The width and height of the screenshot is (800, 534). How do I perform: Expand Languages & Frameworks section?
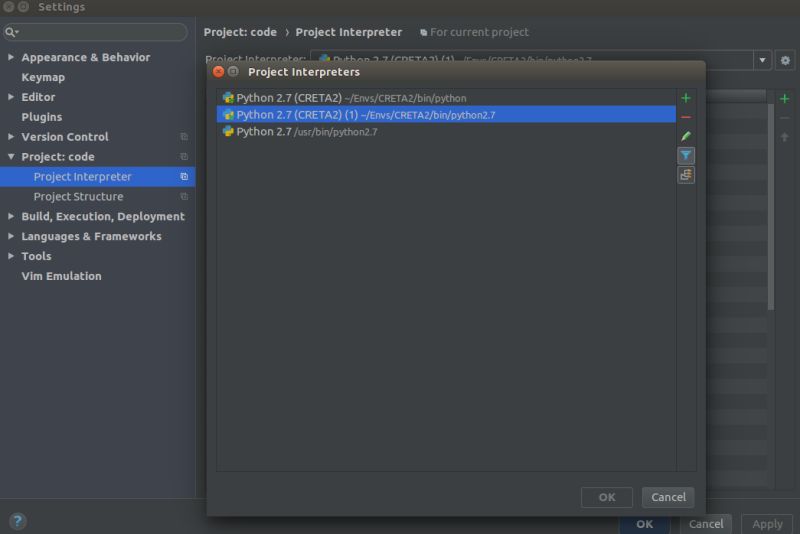[11, 236]
